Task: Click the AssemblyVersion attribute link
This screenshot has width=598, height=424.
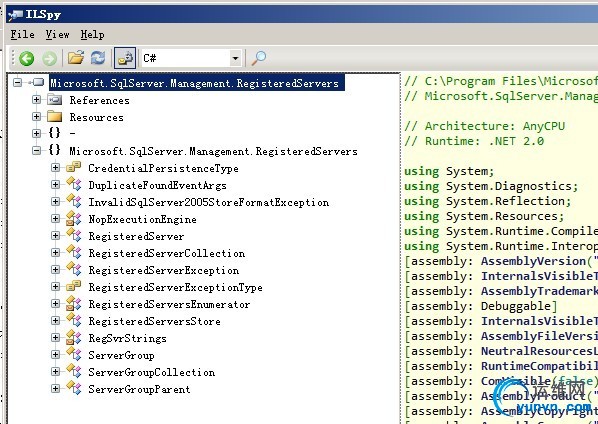Action: tap(533, 261)
